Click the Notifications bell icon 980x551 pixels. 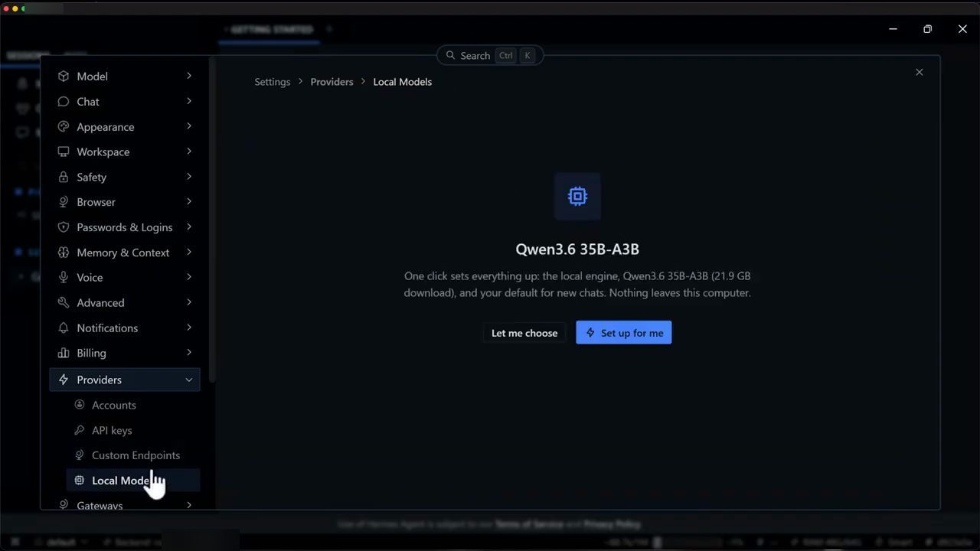click(x=64, y=328)
